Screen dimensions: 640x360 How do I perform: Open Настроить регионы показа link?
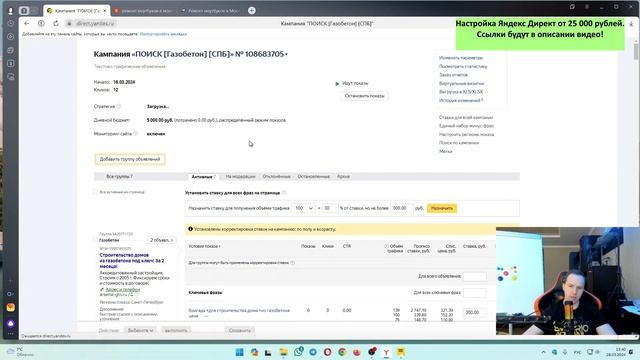(x=467, y=134)
